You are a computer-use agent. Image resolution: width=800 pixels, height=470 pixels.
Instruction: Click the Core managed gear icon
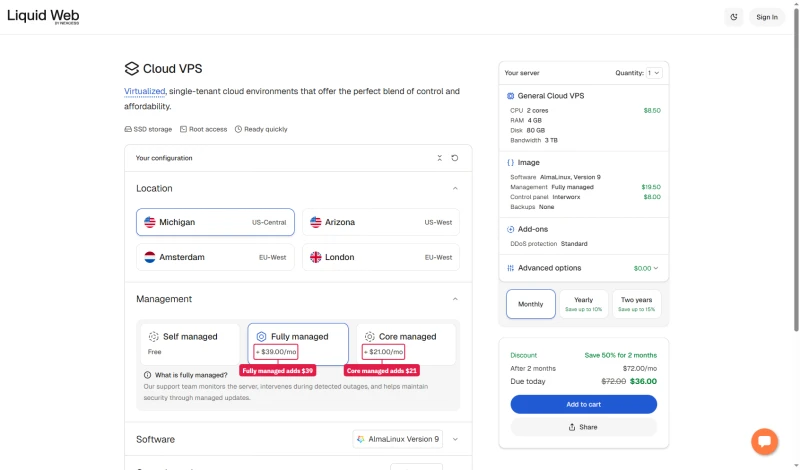pos(369,336)
